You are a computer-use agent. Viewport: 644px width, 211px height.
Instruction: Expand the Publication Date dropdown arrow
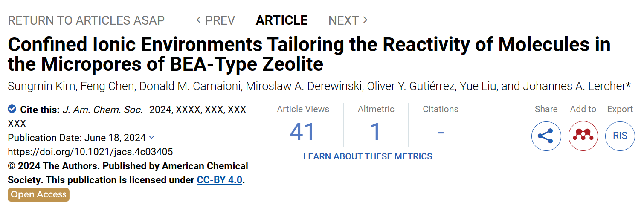151,137
